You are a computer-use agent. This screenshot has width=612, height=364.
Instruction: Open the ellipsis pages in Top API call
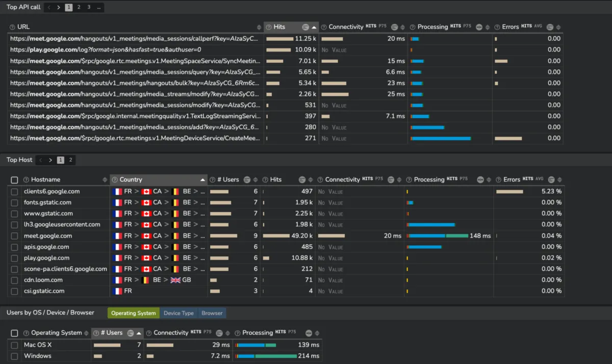point(99,7)
